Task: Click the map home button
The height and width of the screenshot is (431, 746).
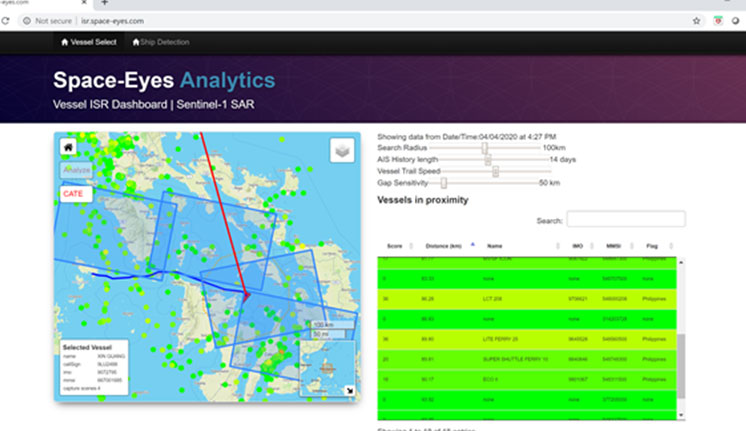Action: tap(68, 147)
